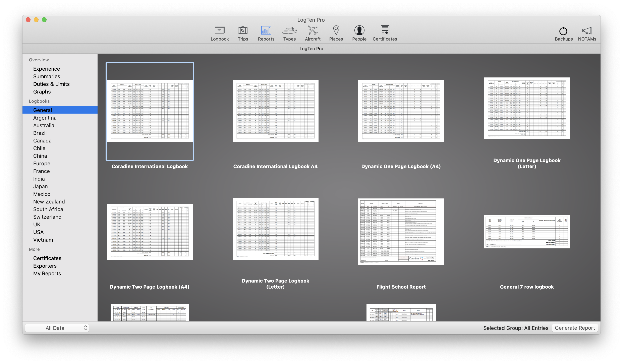Select the Coradine International Logbook A4 thumbnail
The image size is (623, 364).
click(x=275, y=111)
